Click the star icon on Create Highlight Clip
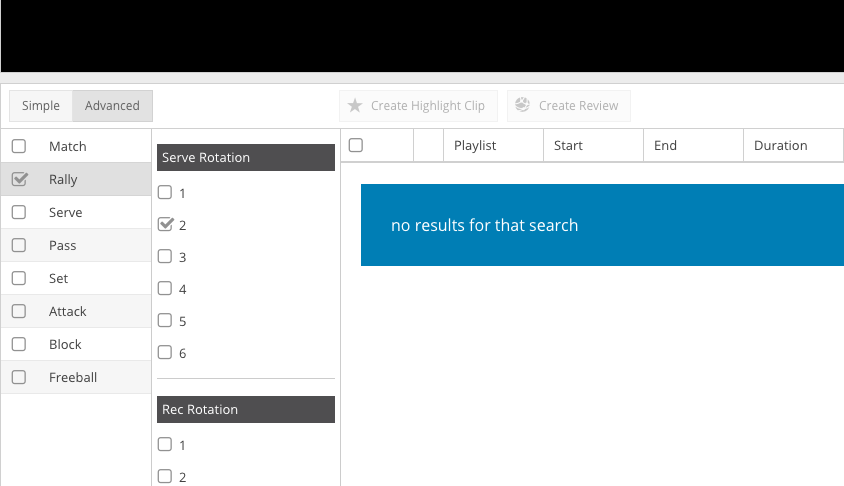Screen dimensions: 844x486 355,105
